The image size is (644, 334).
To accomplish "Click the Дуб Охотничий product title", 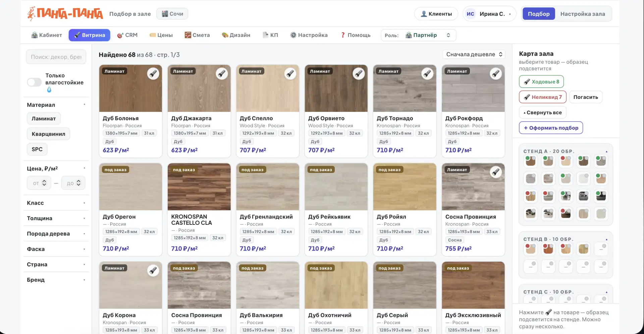I will [330, 315].
